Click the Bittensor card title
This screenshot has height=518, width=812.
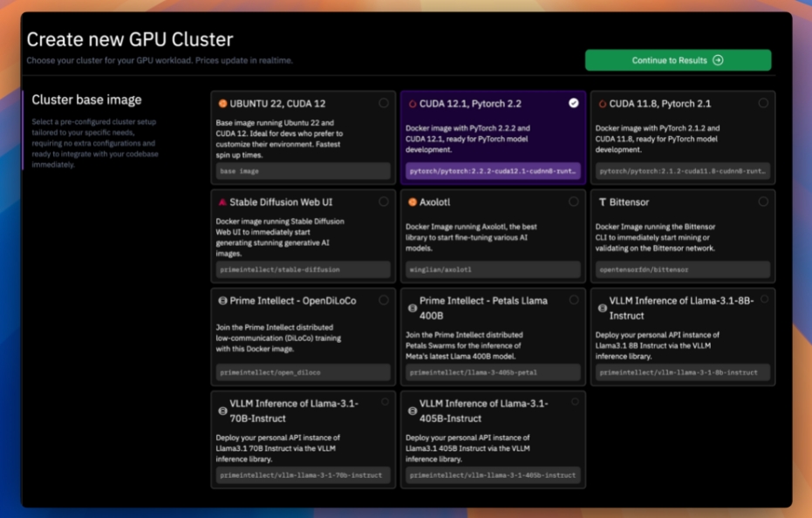point(629,202)
